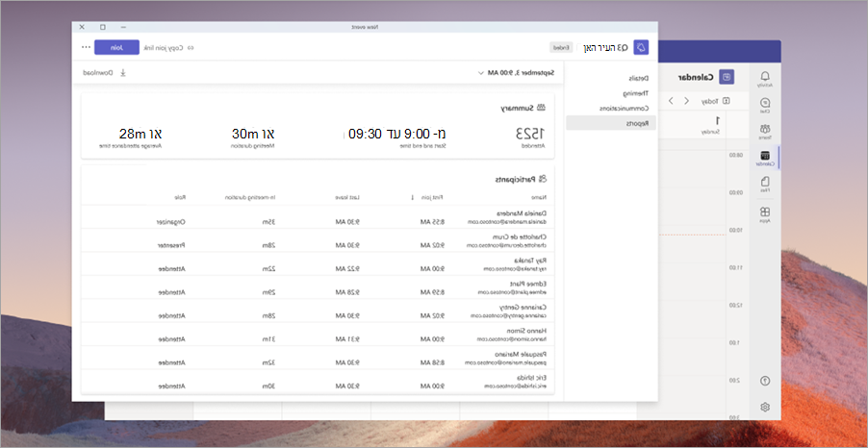Go to next calendar period chevron
Image resolution: width=868 pixels, height=448 pixels.
[x=671, y=101]
